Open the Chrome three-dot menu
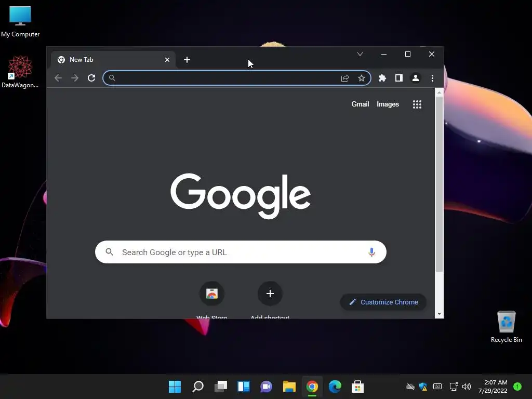532x399 pixels. (x=432, y=78)
